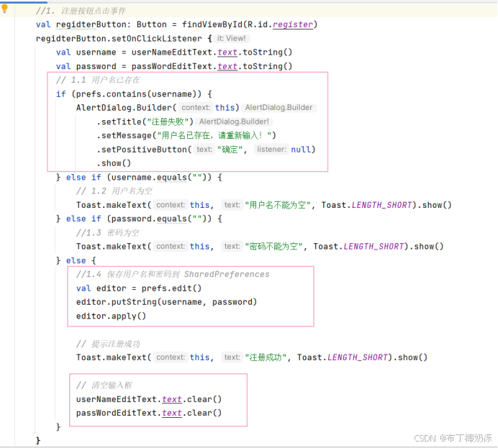Viewport: 498px width, 448px height.
Task: Click the 'regidterButton' variable declaration
Action: (x=91, y=24)
